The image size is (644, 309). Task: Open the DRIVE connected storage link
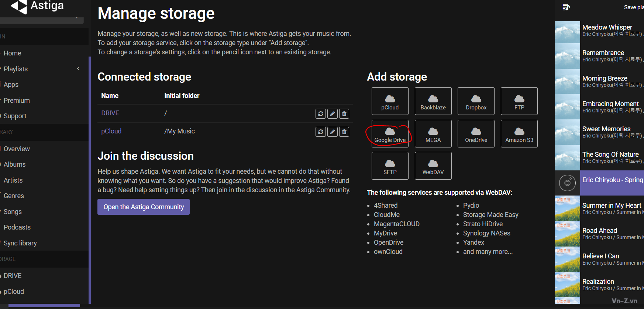pos(110,113)
